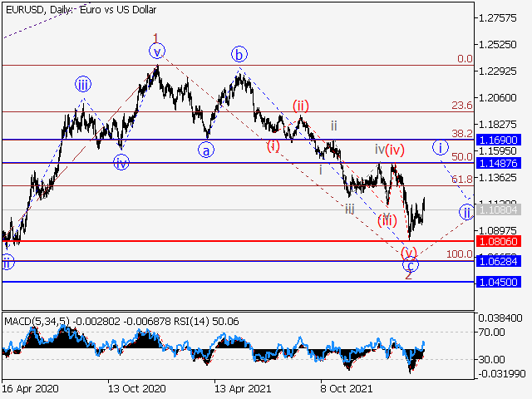Click the 100.0 Fibonacci level label
The width and height of the screenshot is (532, 399).
(459, 254)
